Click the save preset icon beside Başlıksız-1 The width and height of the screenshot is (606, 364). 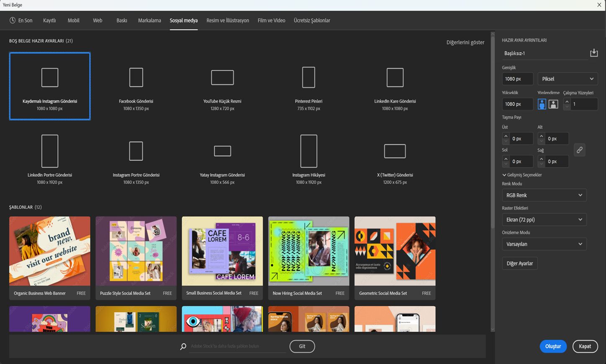tap(593, 53)
